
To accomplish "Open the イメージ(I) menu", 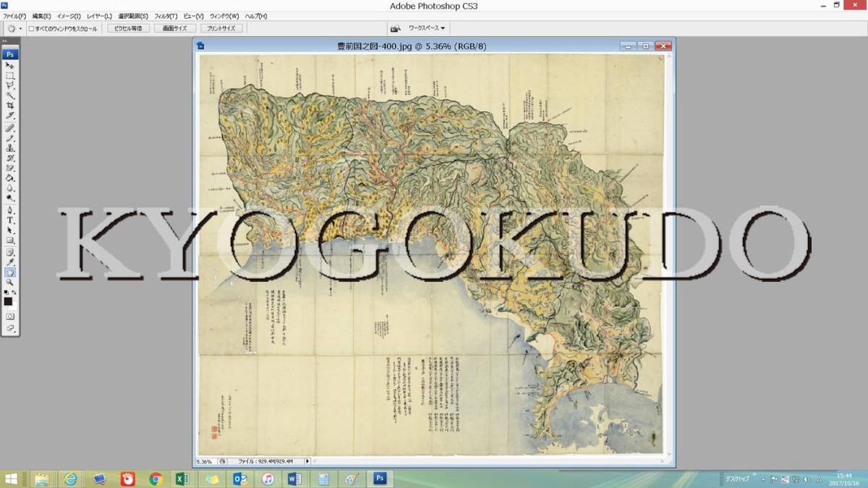I will pos(69,16).
